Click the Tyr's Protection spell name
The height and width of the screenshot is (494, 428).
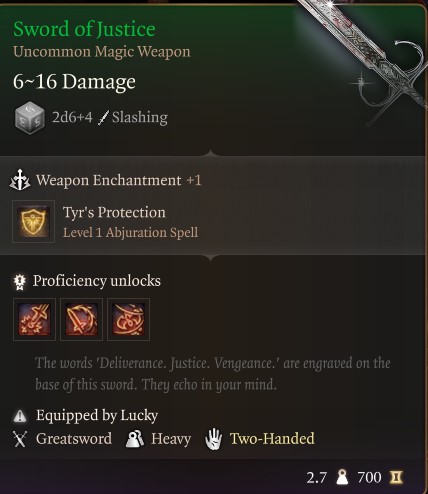(114, 212)
